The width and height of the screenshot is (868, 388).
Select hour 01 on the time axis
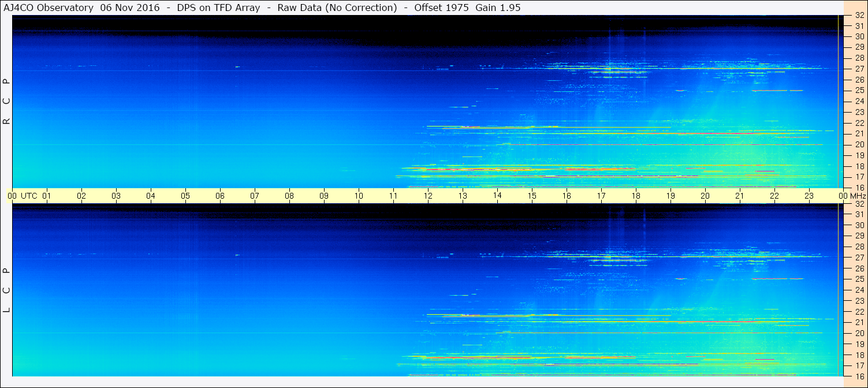pyautogui.click(x=47, y=196)
